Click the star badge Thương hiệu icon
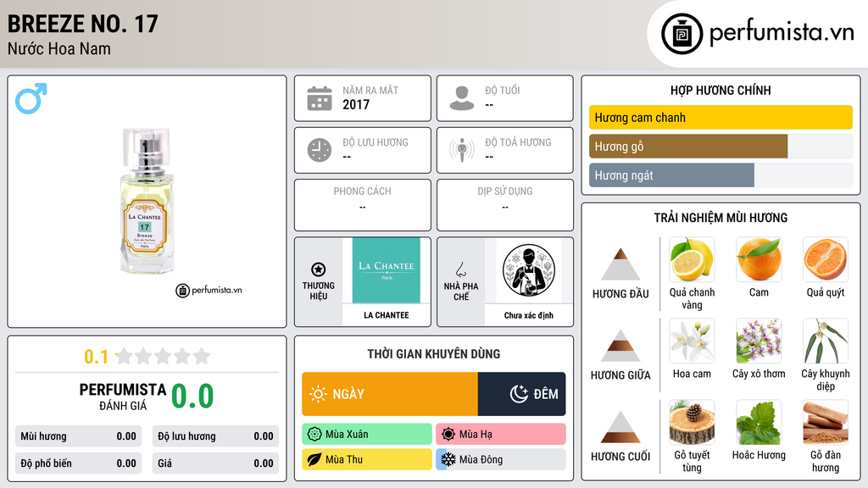 [319, 269]
